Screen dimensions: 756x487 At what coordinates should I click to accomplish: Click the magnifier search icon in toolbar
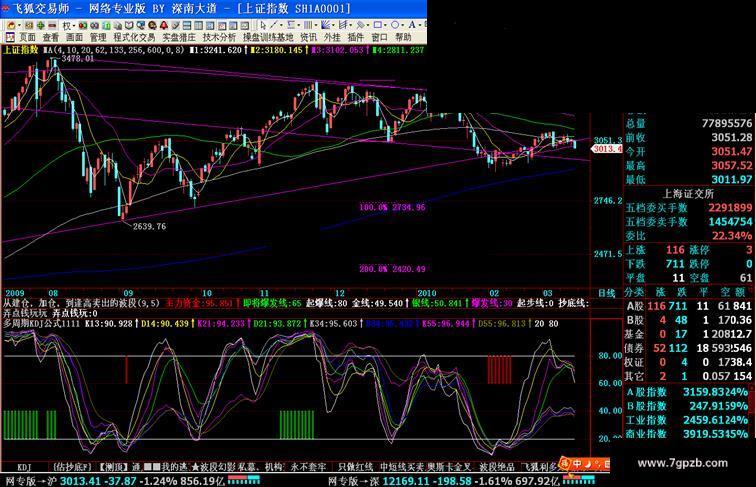(x=152, y=25)
